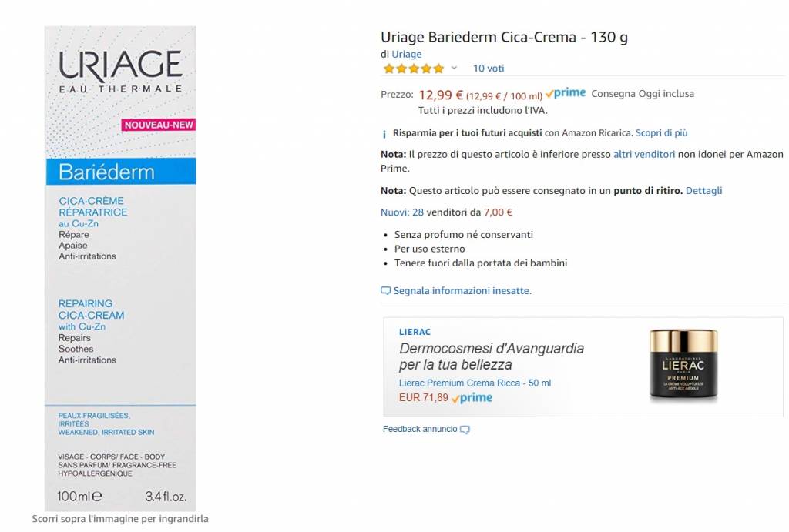Click the Lierac Premium jar image
The width and height of the screenshot is (789, 532).
[x=683, y=365]
